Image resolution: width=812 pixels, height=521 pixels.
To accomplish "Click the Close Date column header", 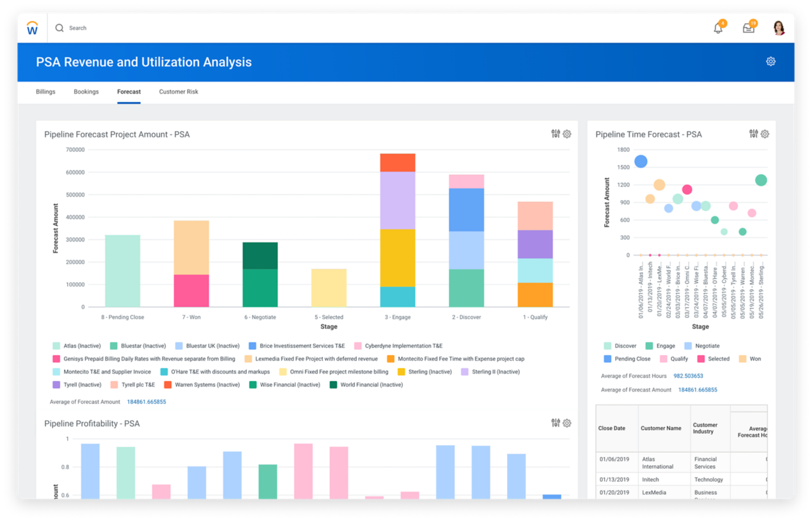I will 617,428.
